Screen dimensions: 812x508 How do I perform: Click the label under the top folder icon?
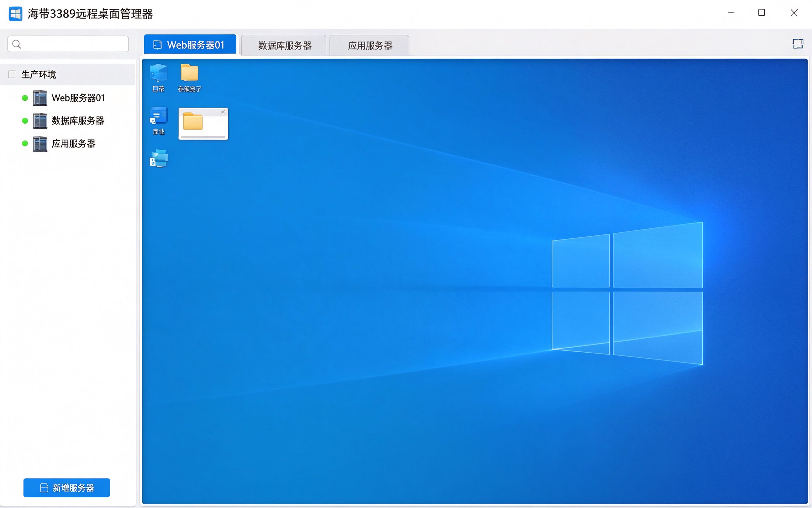(190, 89)
